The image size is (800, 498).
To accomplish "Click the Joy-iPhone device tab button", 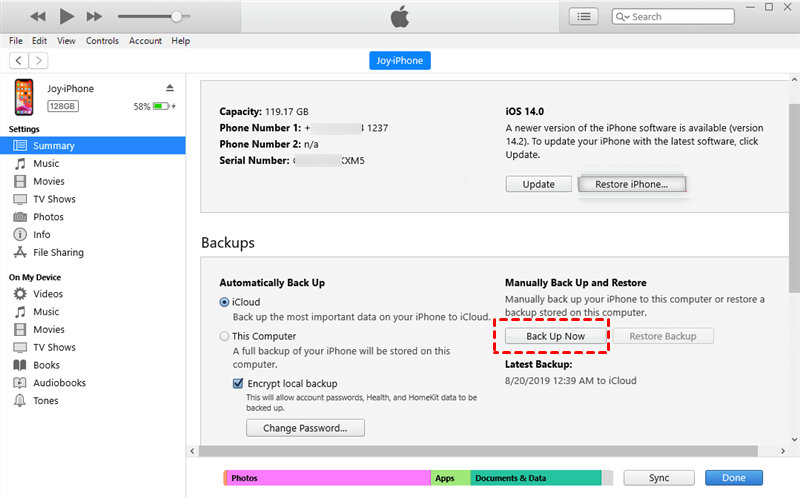I will click(399, 60).
